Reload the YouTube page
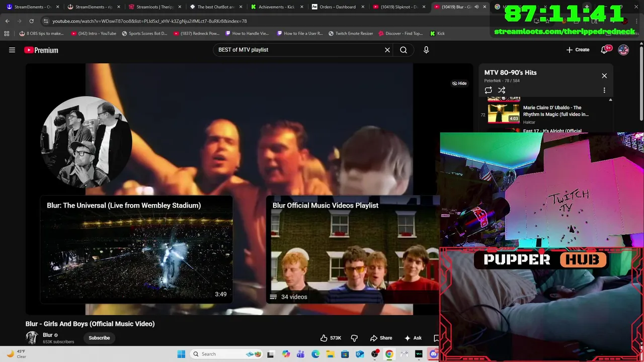The width and height of the screenshot is (644, 362). 31,21
